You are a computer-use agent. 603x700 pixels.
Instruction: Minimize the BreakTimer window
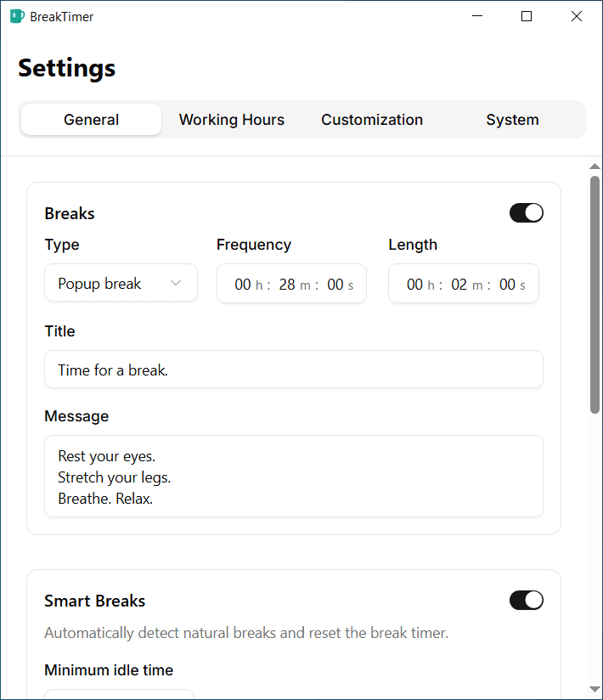pyautogui.click(x=476, y=16)
